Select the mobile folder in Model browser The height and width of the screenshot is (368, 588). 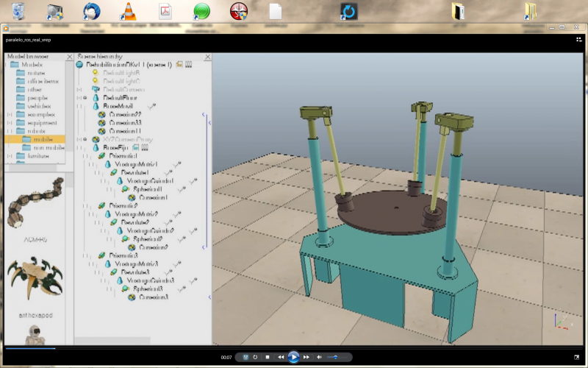43,138
